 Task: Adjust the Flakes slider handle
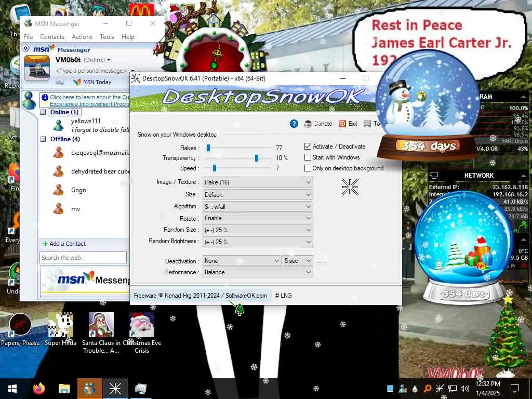coord(208,148)
